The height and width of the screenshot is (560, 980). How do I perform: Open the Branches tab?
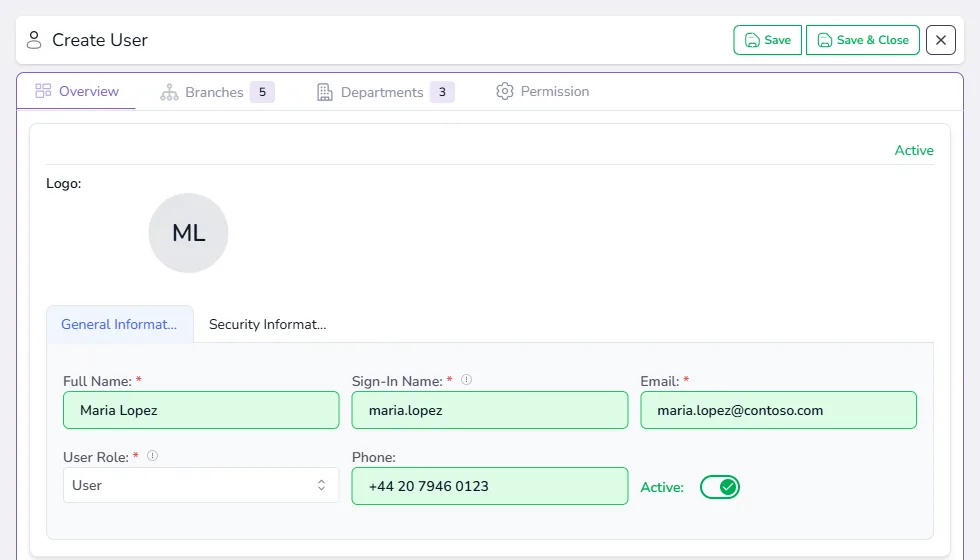pos(217,92)
